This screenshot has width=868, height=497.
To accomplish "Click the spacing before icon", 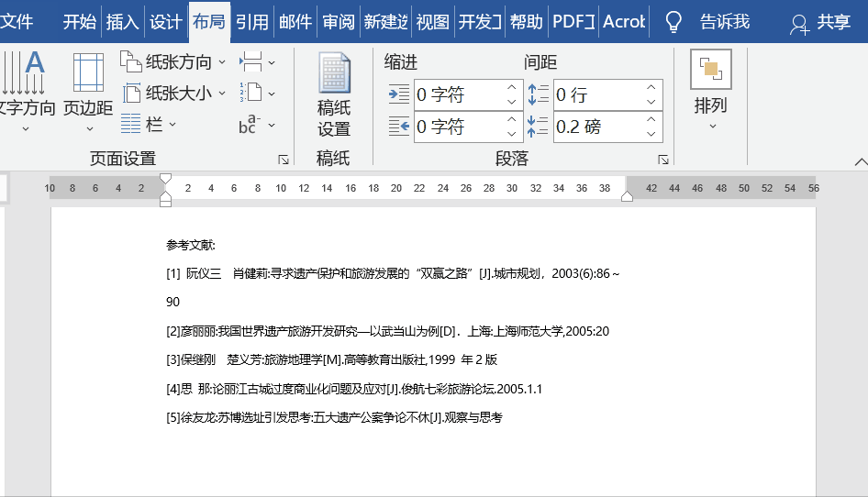I will [538, 94].
